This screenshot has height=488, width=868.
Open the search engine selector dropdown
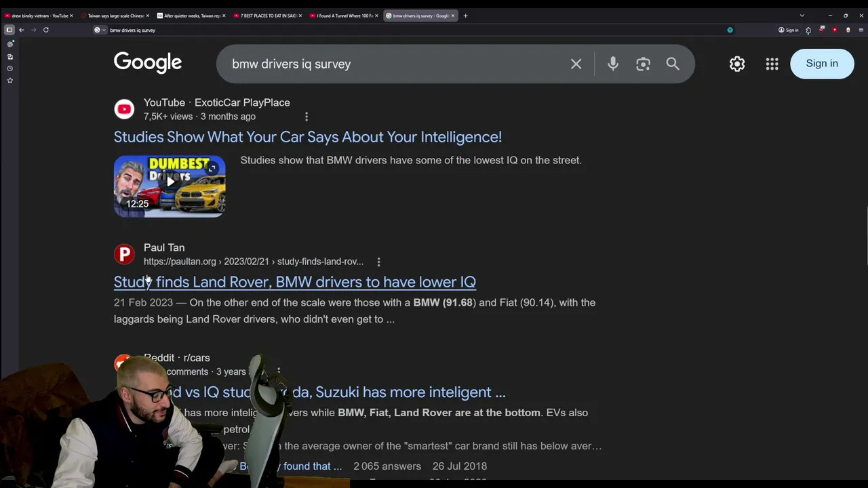pos(100,30)
